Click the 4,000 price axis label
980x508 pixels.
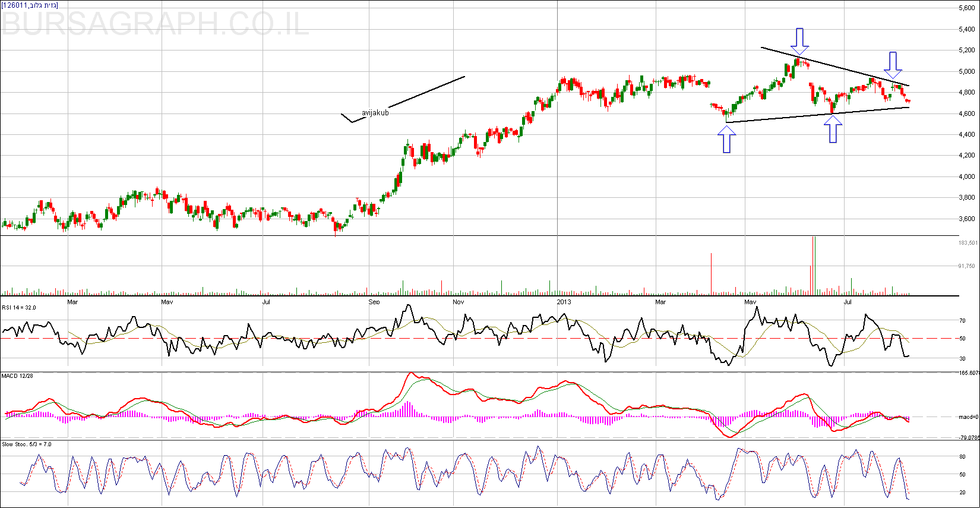click(966, 176)
